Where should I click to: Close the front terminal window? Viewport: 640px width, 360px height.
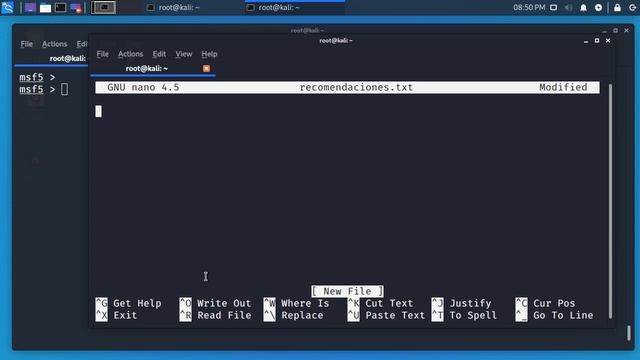(608, 41)
